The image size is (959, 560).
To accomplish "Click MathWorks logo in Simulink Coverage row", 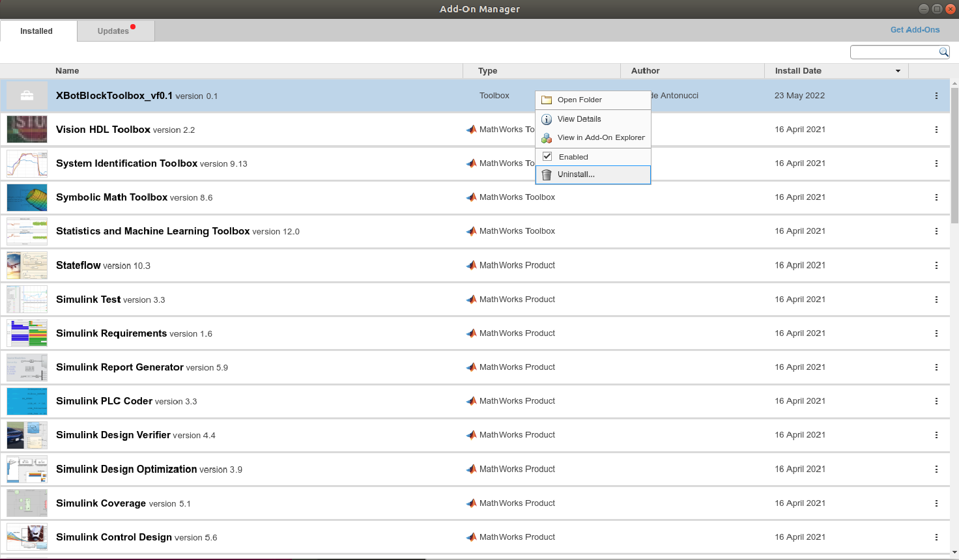I will click(472, 503).
